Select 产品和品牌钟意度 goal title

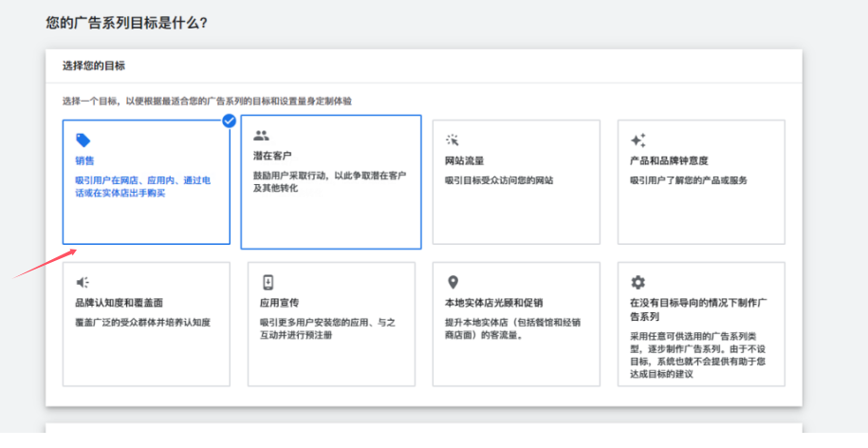point(669,161)
